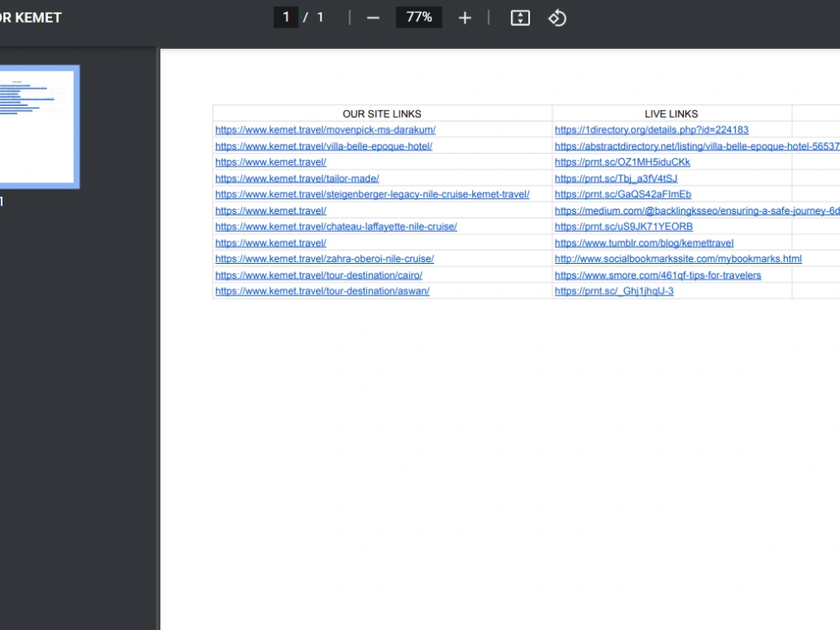Click the fit to page icon
The image size is (840, 630).
click(x=520, y=18)
